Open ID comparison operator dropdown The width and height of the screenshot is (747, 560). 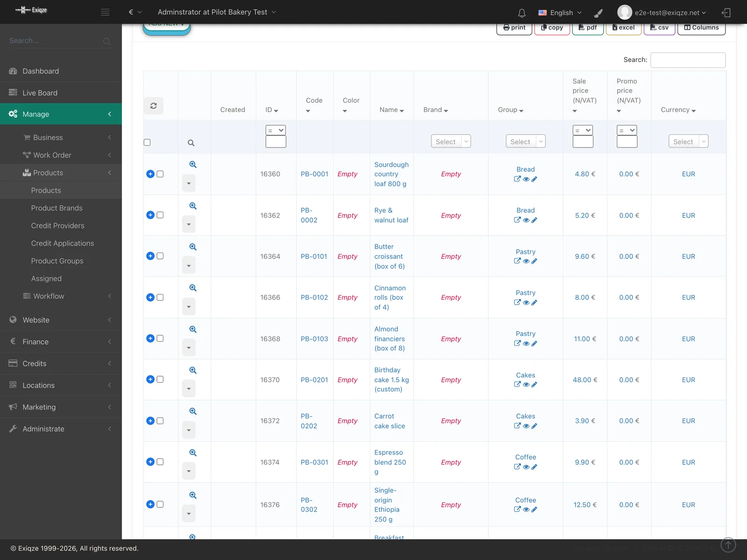(x=275, y=130)
